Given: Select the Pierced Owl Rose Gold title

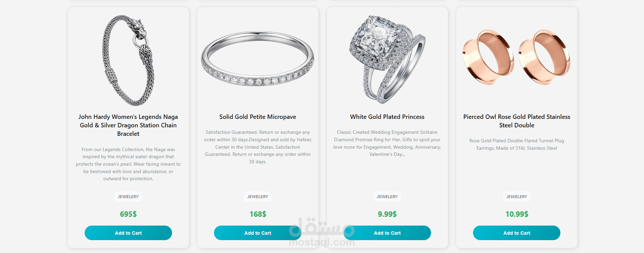Looking at the screenshot, I should coord(517,121).
